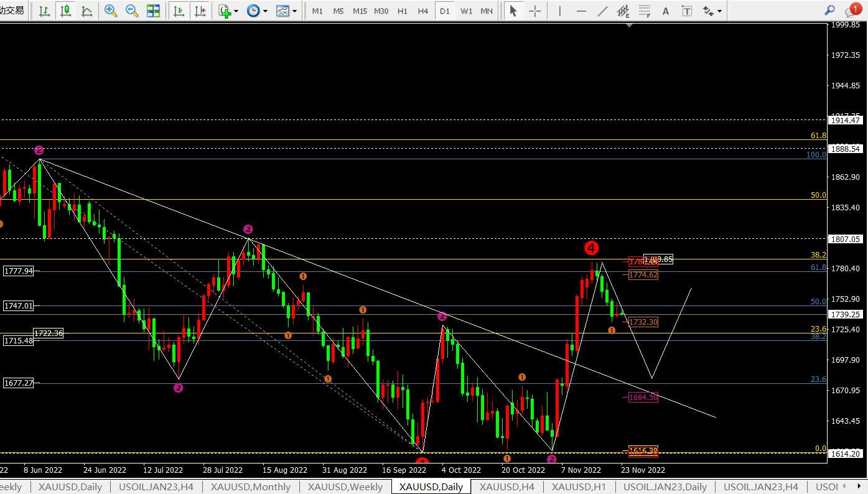The image size is (868, 494).
Task: Expand the indicators dropdown arrow
Action: 236,11
